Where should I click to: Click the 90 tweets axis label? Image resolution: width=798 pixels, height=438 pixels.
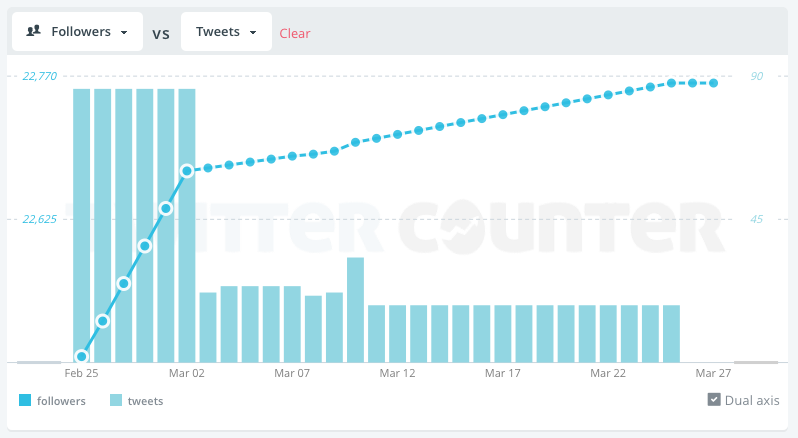tap(757, 76)
